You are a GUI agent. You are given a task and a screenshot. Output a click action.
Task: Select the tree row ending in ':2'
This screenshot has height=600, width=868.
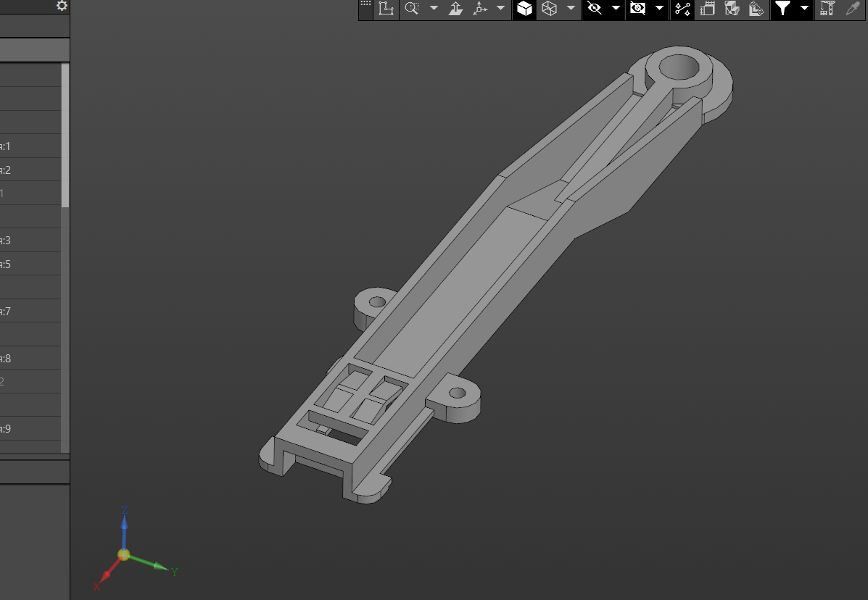30,170
